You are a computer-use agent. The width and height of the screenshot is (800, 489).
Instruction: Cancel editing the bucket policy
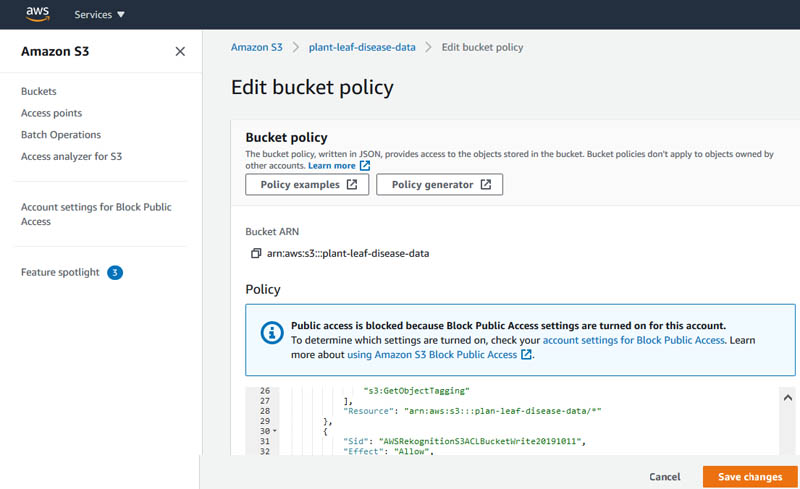click(664, 477)
